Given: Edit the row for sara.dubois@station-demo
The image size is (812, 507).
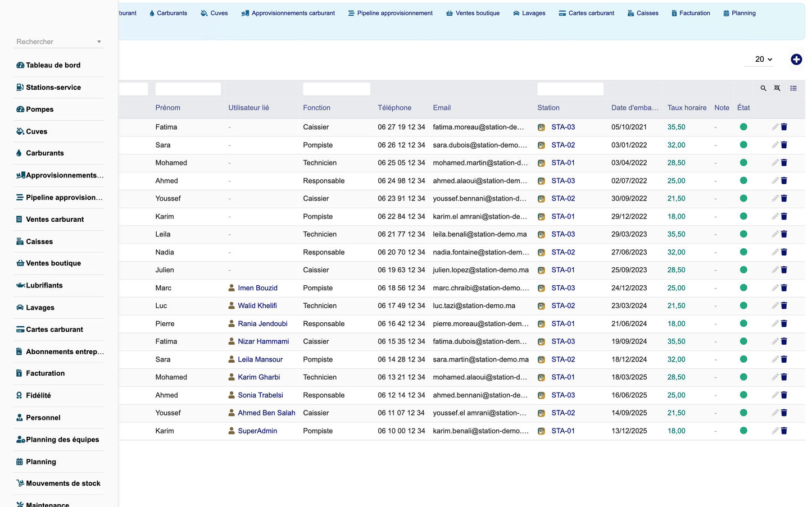Looking at the screenshot, I should [775, 145].
